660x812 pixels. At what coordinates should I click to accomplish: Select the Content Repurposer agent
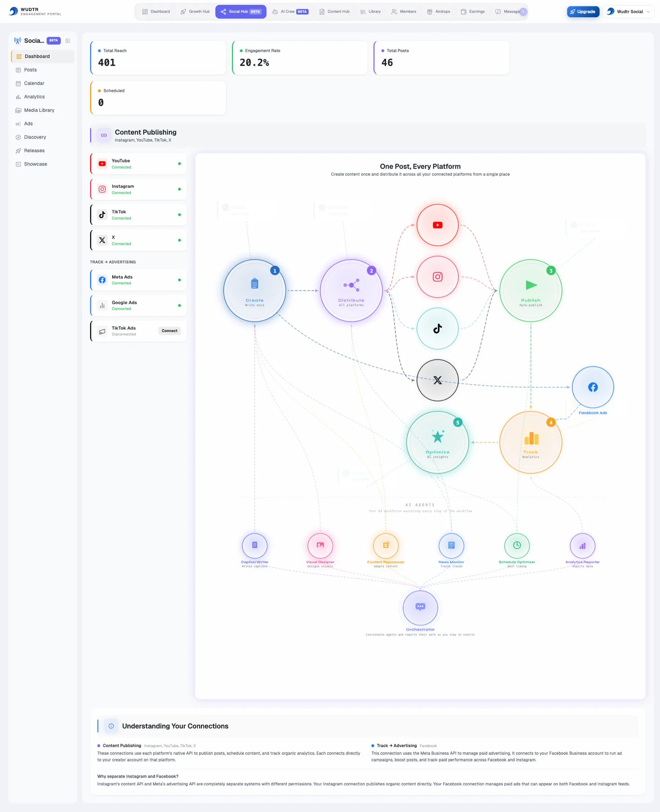[386, 545]
